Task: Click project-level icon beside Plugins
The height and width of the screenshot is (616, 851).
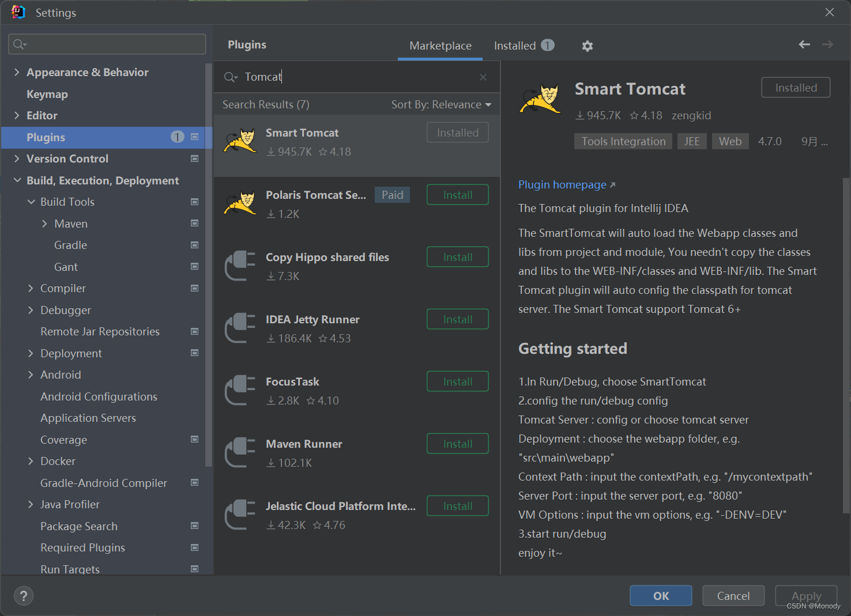Action: point(195,137)
